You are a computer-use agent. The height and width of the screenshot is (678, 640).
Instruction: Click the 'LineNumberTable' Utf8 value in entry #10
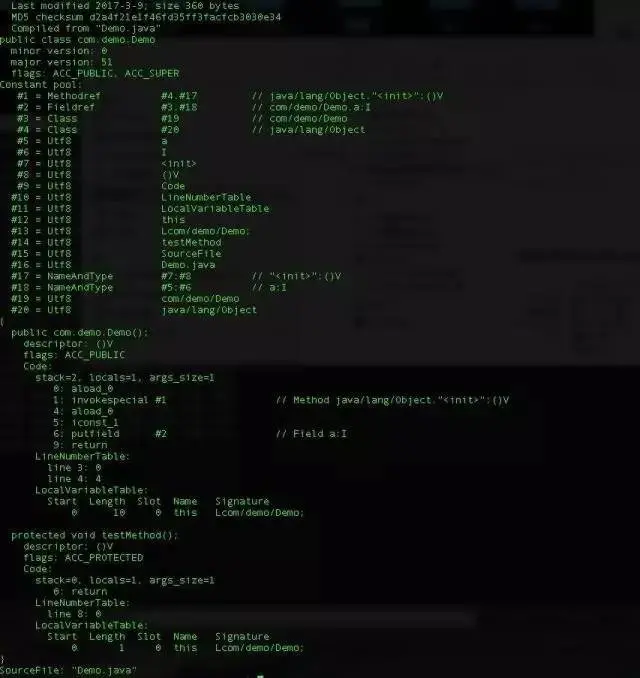click(x=206, y=197)
